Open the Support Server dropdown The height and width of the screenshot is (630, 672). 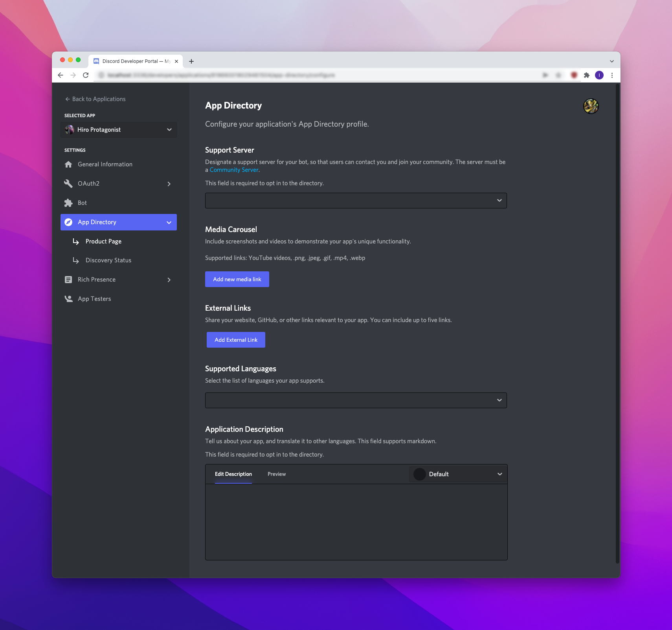coord(356,201)
